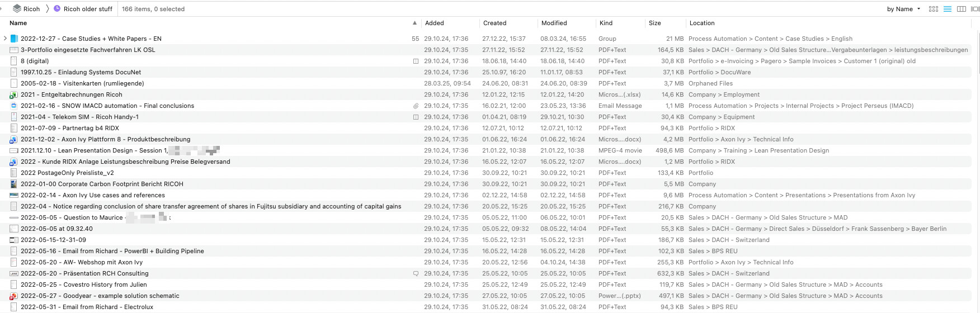Select the list view icon
This screenshot has height=313, width=980.
(948, 9)
